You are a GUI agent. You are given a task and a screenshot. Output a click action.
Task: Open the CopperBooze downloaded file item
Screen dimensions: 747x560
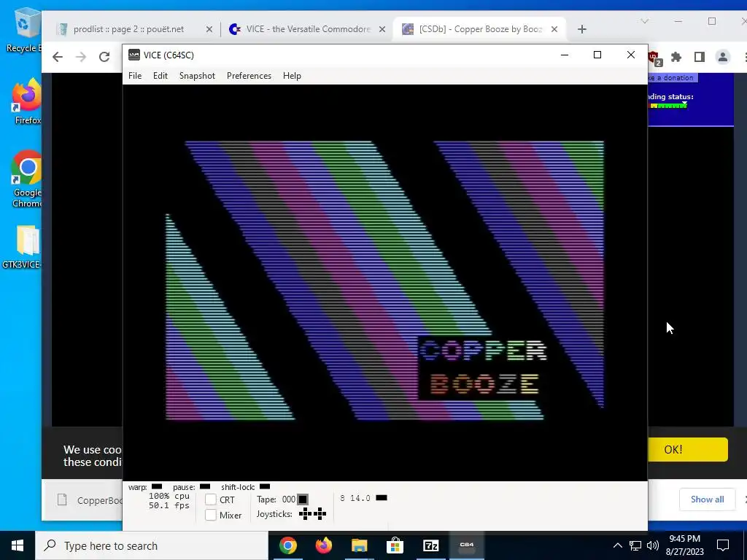pos(90,500)
